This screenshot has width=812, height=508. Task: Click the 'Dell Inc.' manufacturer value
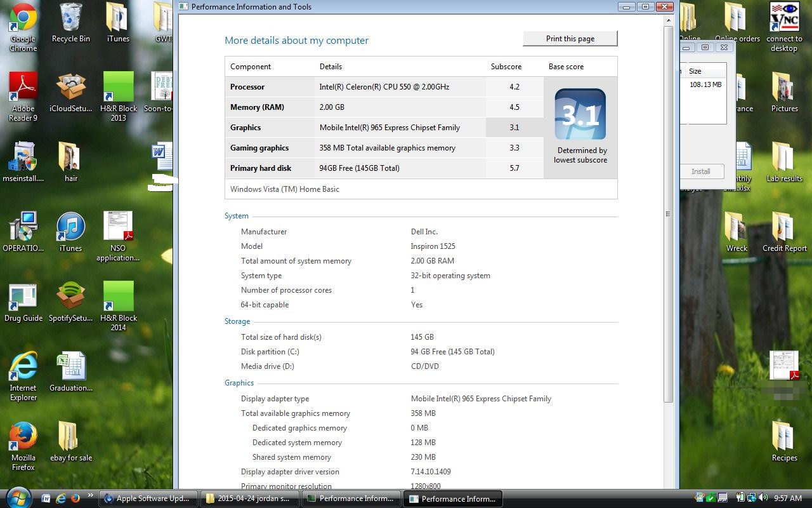tap(424, 232)
